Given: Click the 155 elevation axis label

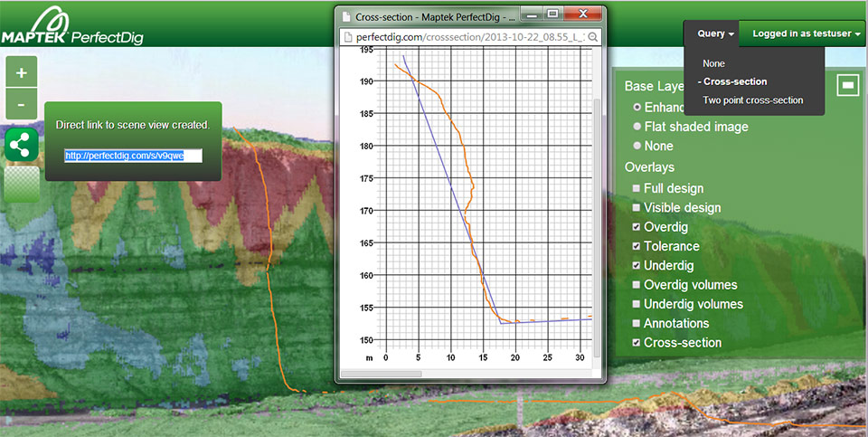Looking at the screenshot, I should click(x=367, y=308).
